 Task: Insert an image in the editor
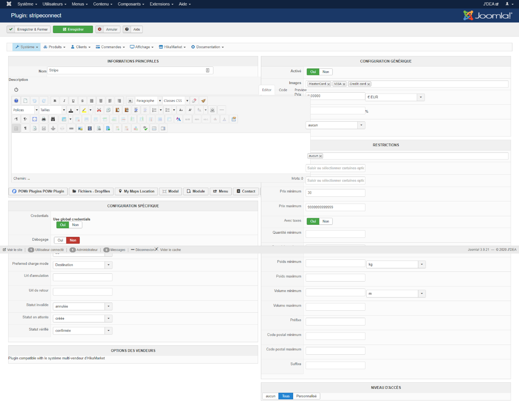tap(80, 128)
